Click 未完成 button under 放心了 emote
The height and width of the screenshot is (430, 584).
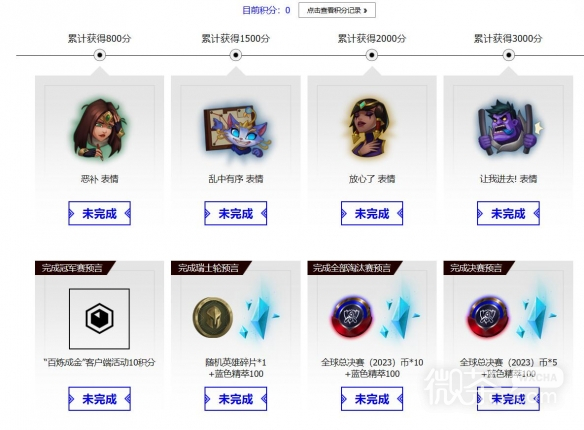tap(372, 213)
